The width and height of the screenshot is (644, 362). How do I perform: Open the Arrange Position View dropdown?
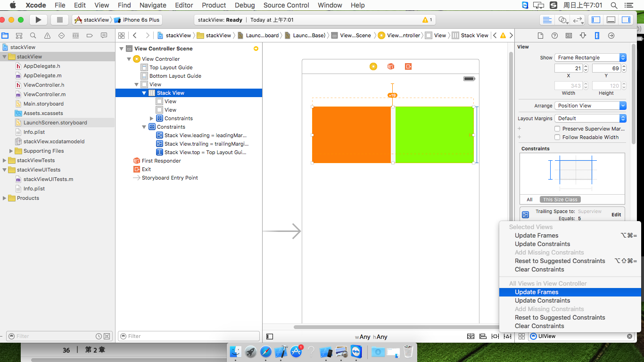(x=590, y=106)
